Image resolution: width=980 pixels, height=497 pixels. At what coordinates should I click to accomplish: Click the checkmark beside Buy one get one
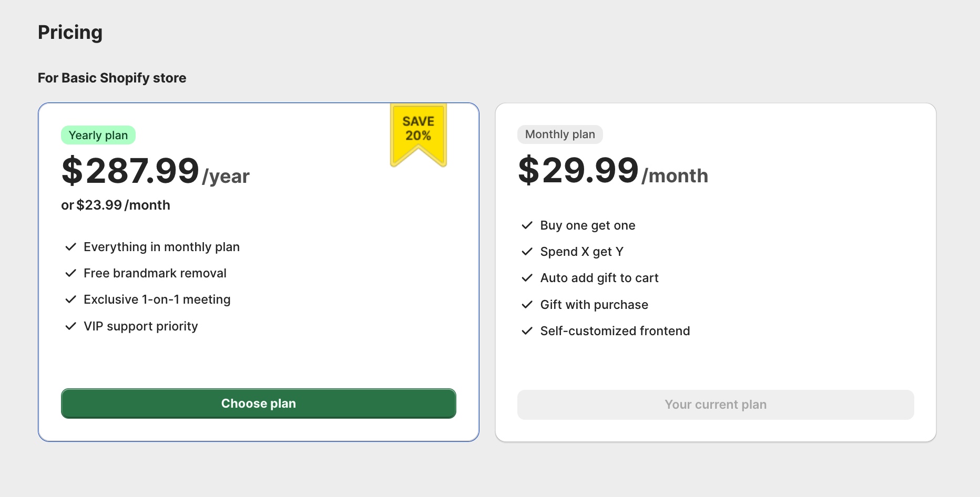pos(527,225)
